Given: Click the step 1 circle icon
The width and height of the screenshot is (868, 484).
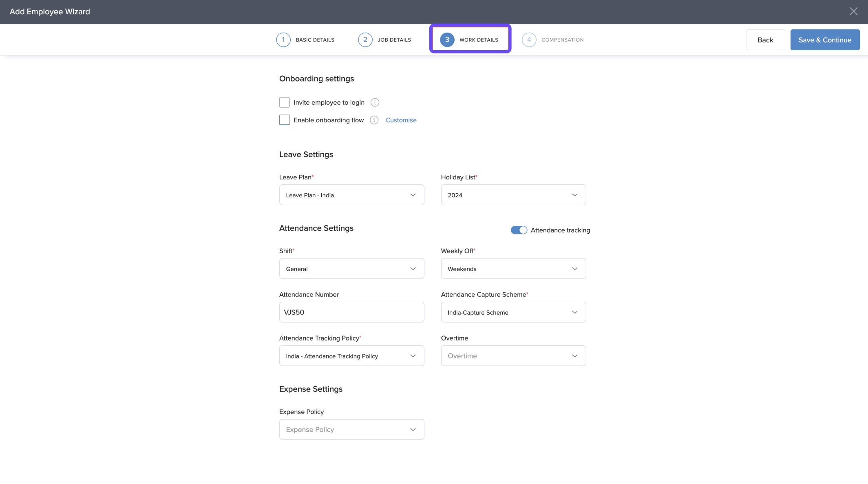Looking at the screenshot, I should [283, 40].
